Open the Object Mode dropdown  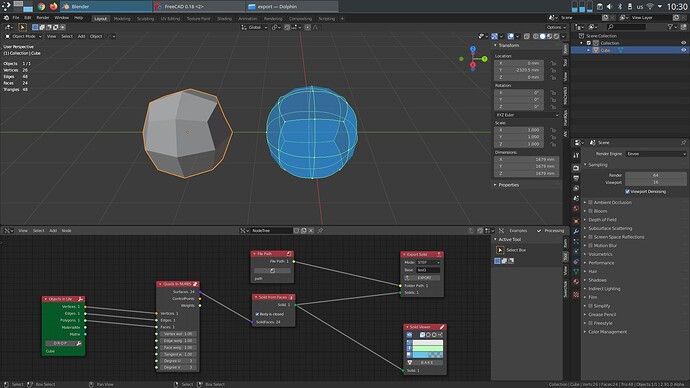(23, 36)
